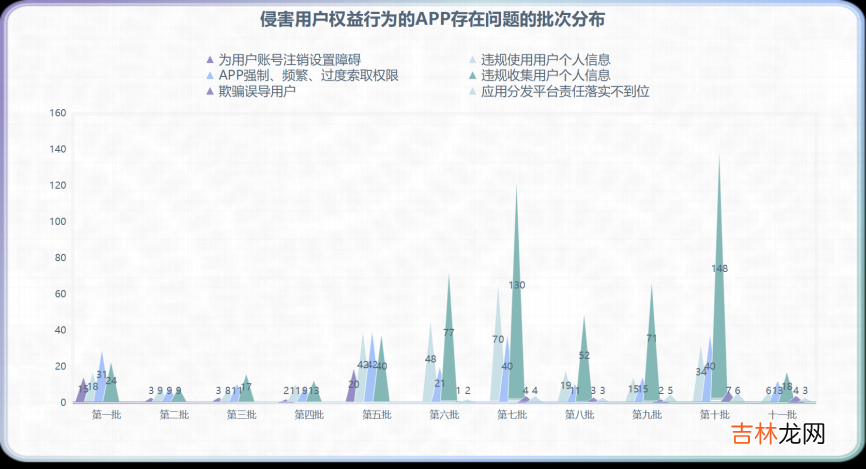Image resolution: width=866 pixels, height=469 pixels.
Task: Toggle the 违规收集用户个人信息 series label
Action: click(545, 76)
